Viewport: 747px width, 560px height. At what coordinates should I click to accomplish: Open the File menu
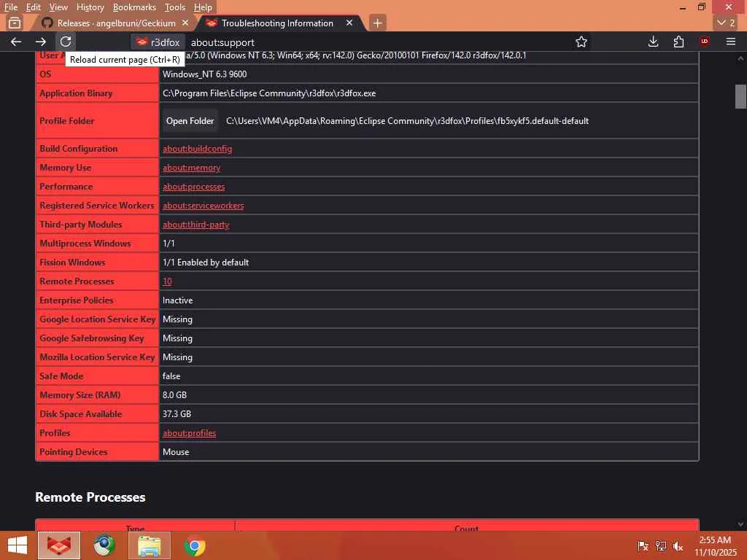point(10,7)
